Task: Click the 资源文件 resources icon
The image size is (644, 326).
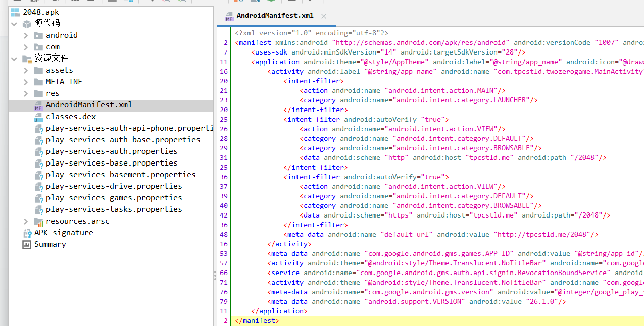Action: coord(27,59)
